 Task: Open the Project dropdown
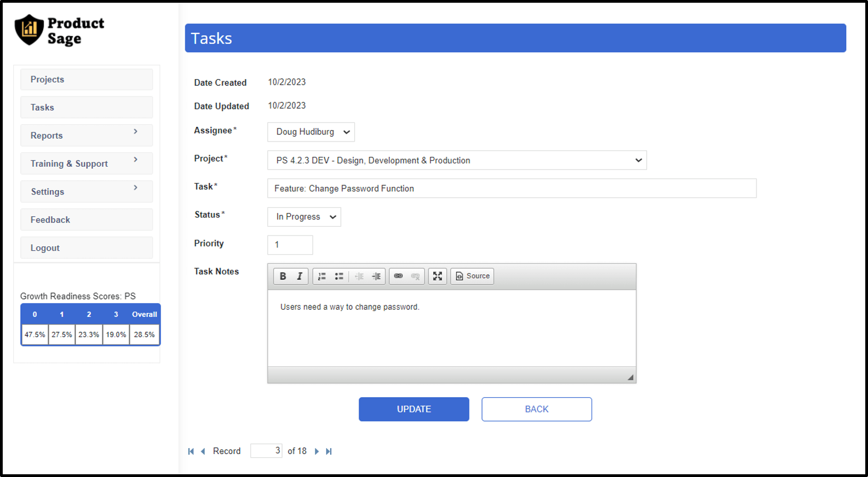pos(457,161)
